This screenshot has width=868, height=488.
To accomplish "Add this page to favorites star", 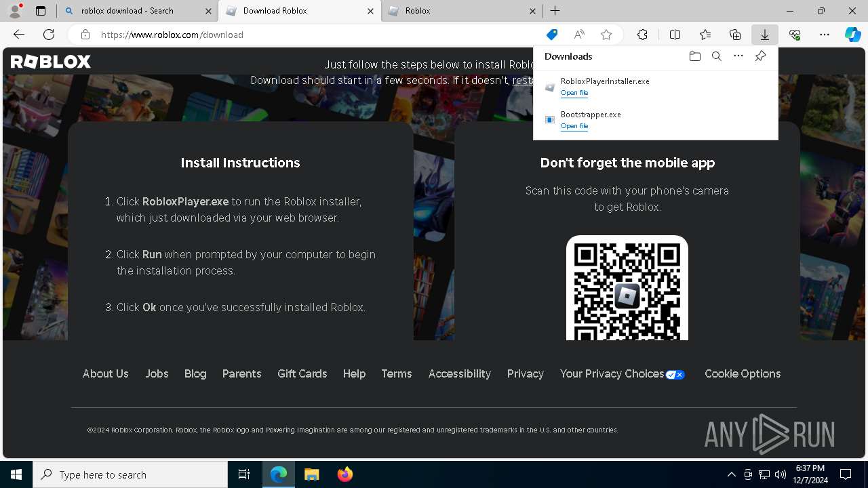I will [606, 35].
